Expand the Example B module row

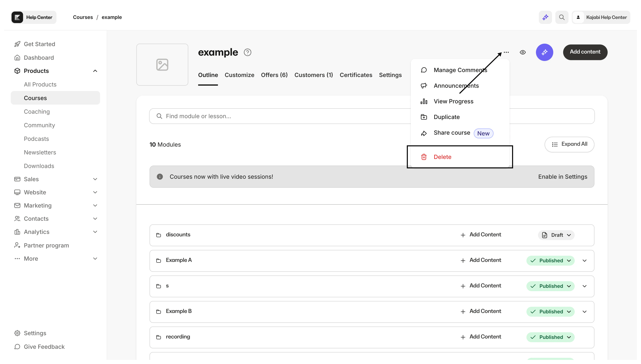(585, 311)
